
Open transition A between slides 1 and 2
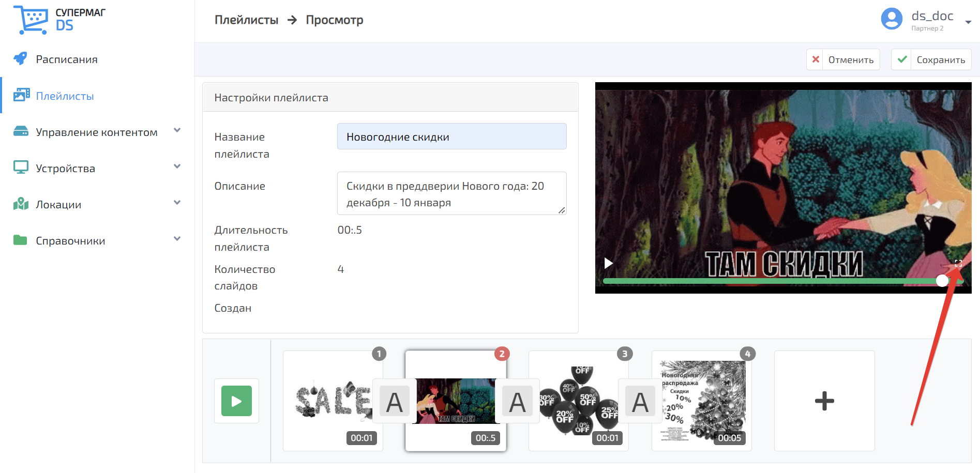[395, 401]
